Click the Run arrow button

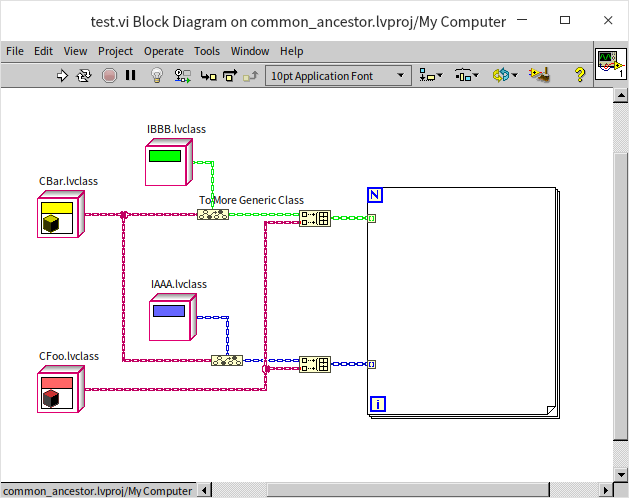tap(62, 75)
